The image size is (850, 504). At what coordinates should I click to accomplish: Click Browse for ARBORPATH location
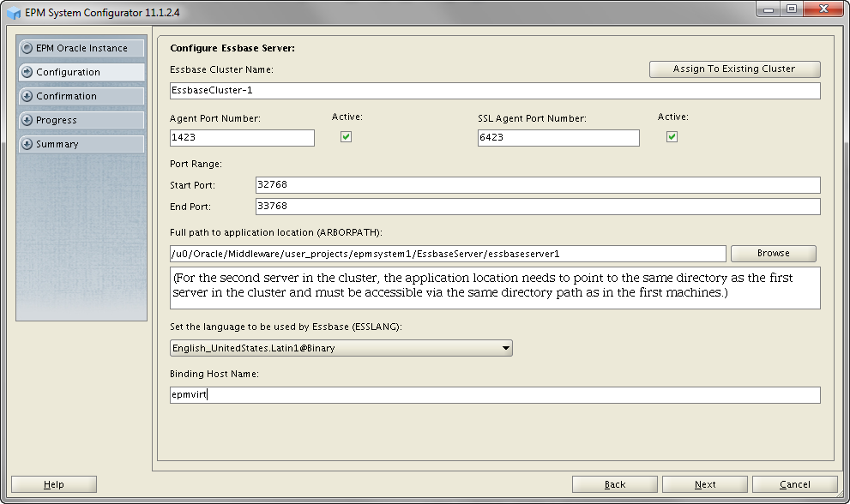[x=773, y=253]
